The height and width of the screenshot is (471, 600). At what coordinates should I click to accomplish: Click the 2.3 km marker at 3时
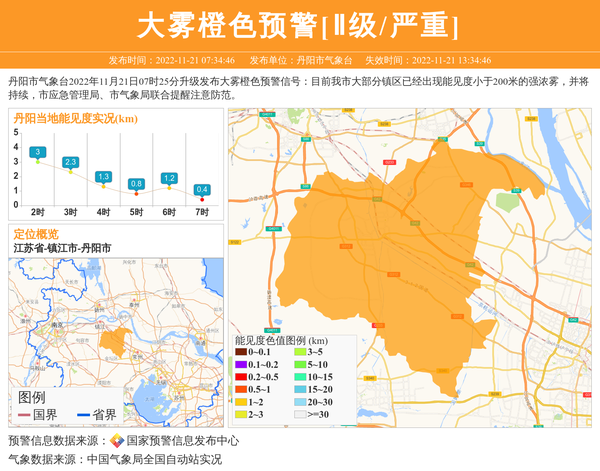(x=70, y=162)
